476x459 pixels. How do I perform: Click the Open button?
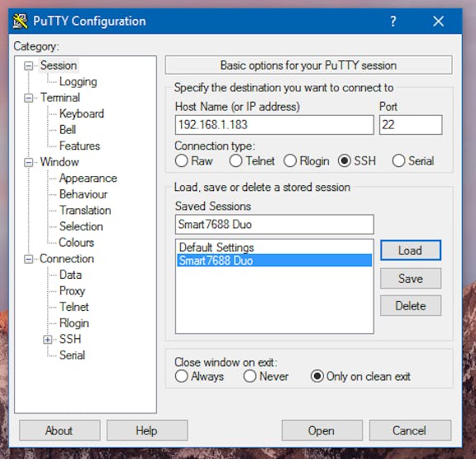[322, 430]
